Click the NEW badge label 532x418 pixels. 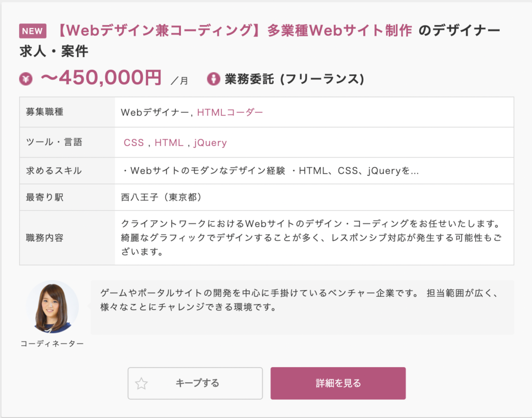32,31
